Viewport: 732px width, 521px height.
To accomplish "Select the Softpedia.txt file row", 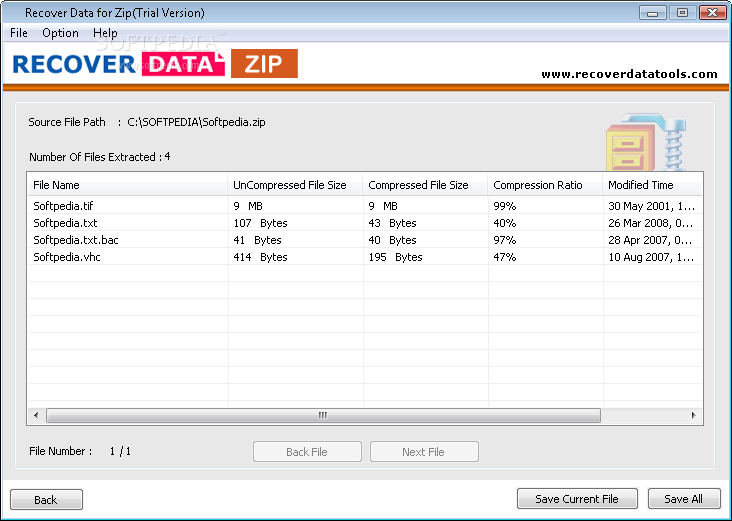I will point(365,223).
